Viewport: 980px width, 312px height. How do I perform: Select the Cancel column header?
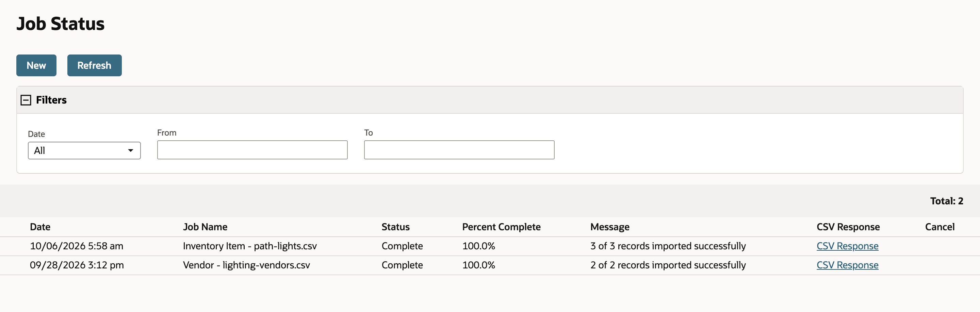click(x=940, y=227)
